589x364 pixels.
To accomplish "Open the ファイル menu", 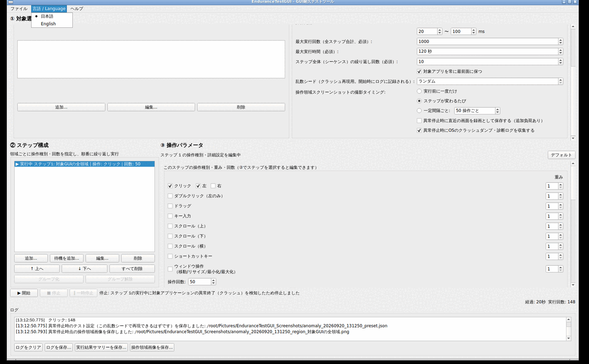I will tap(19, 8).
